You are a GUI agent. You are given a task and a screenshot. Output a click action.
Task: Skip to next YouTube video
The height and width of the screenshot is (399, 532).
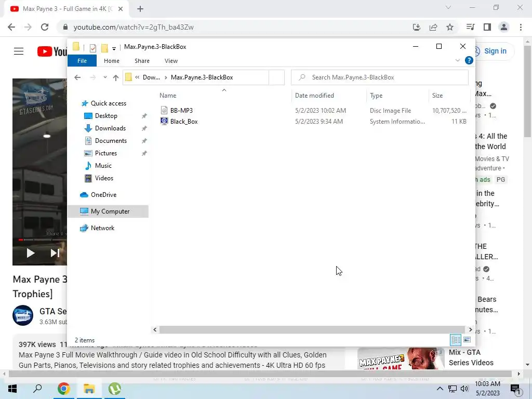click(x=55, y=253)
